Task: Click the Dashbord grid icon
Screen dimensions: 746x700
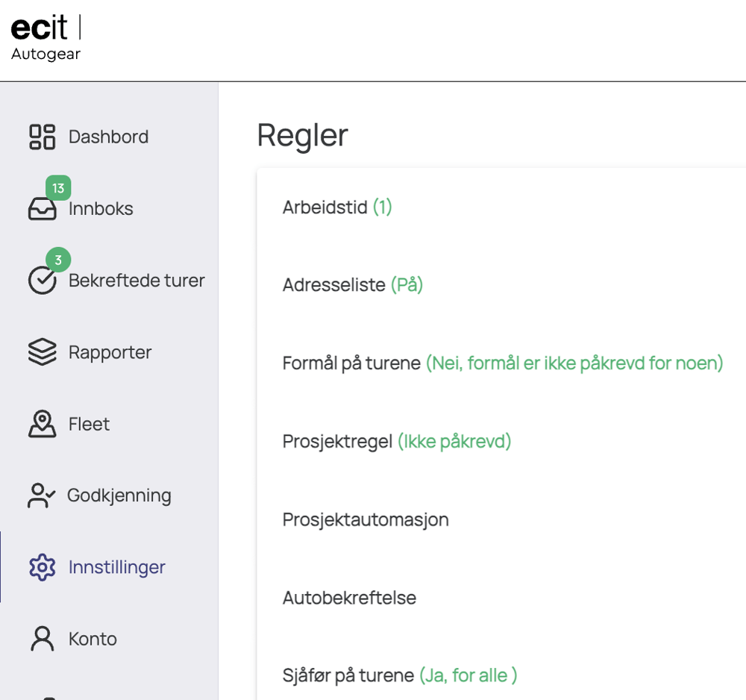Action: tap(43, 137)
